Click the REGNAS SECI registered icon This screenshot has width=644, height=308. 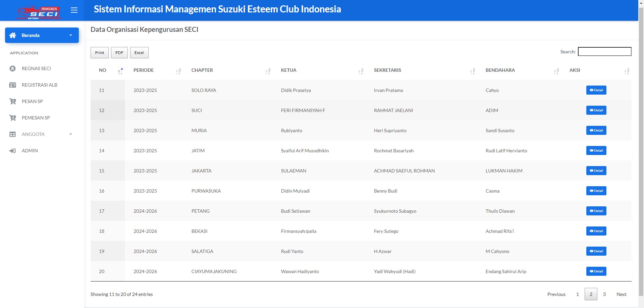pos(13,68)
